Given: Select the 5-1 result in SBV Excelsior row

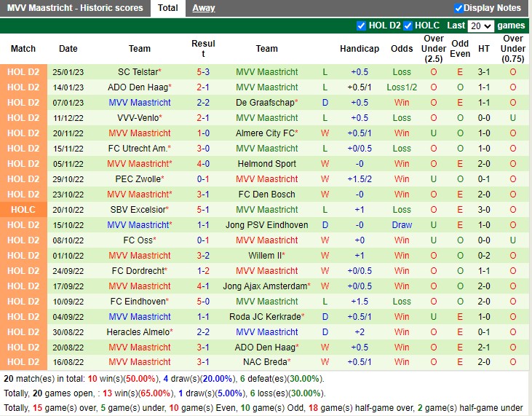Looking at the screenshot, I should [203, 210].
